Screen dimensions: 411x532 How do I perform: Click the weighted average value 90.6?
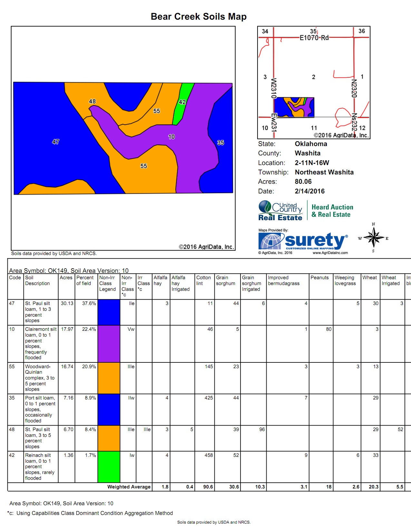click(x=208, y=487)
